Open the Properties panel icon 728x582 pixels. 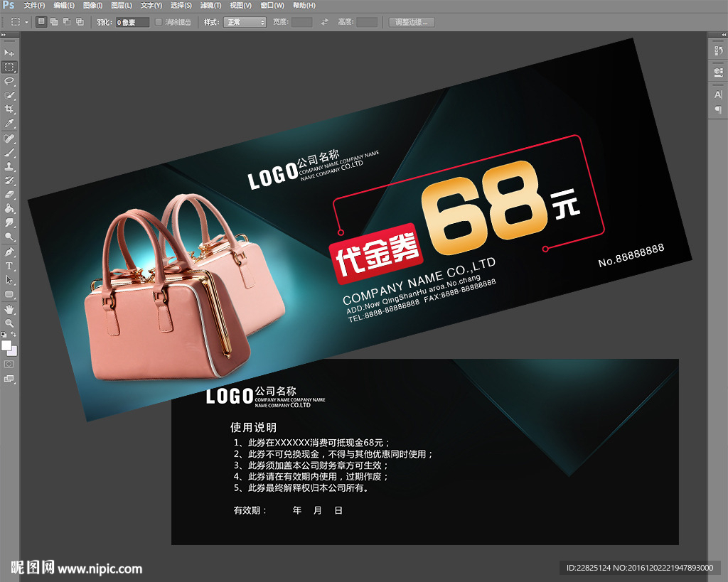[718, 72]
